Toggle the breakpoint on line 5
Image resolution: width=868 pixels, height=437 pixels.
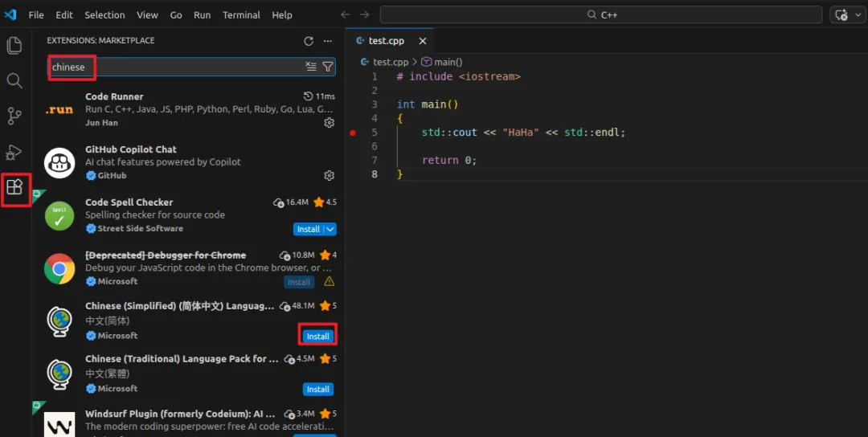coord(353,133)
